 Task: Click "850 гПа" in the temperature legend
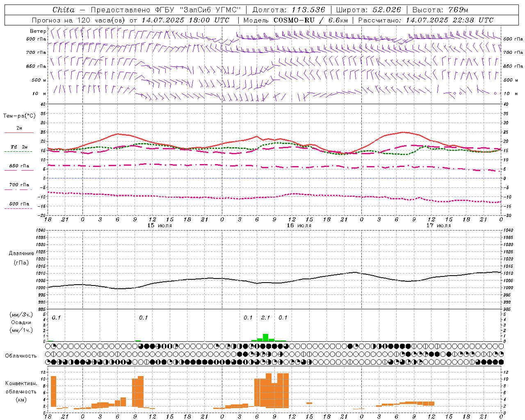pyautogui.click(x=19, y=166)
